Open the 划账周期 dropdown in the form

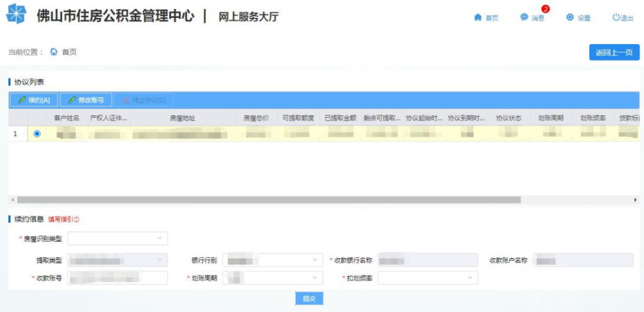coord(273,278)
